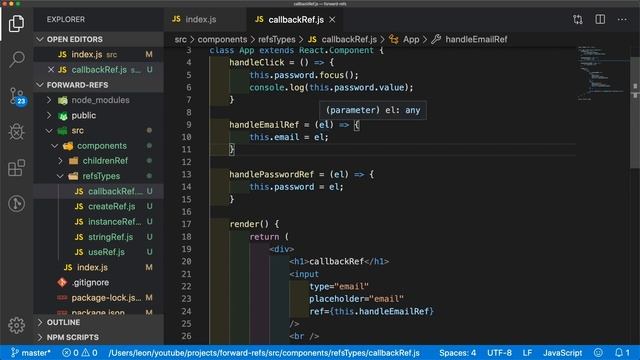Click handlePasswordRef in the code
The width and height of the screenshot is (640, 360).
(271, 174)
